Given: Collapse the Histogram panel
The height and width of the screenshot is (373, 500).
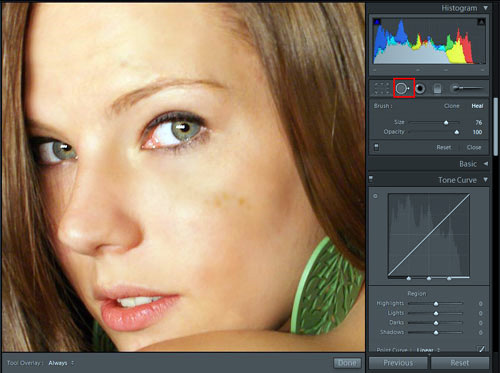Looking at the screenshot, I should (486, 8).
